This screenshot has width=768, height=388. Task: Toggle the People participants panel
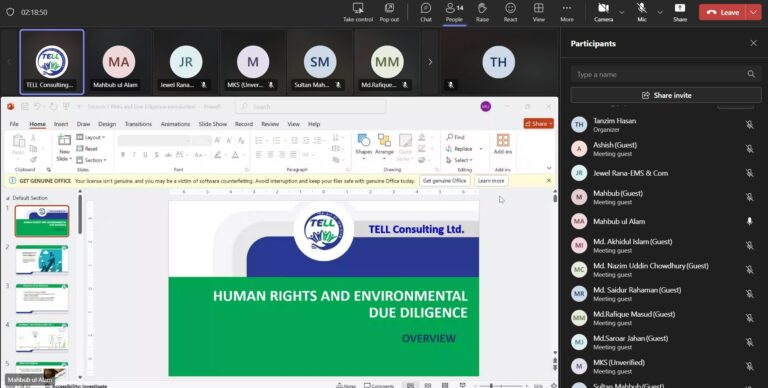click(454, 8)
